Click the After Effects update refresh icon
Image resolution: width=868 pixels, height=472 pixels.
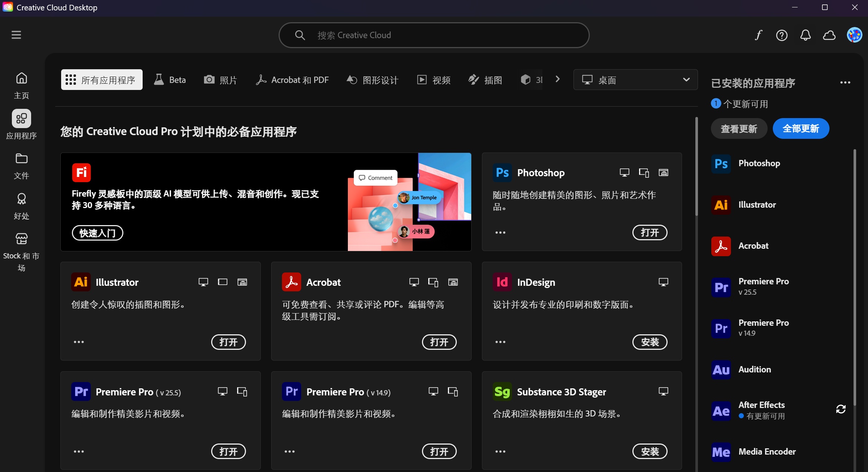[x=841, y=409]
